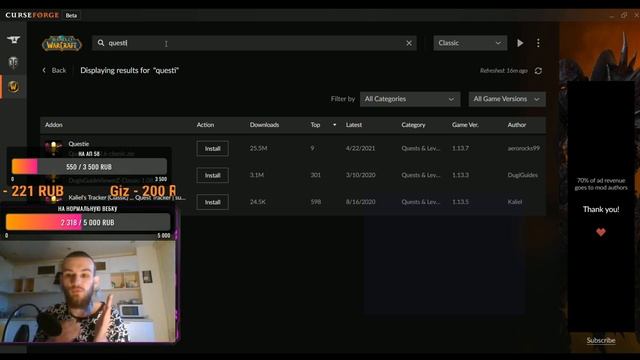
Task: Sort by Author column header
Action: [x=517, y=125]
